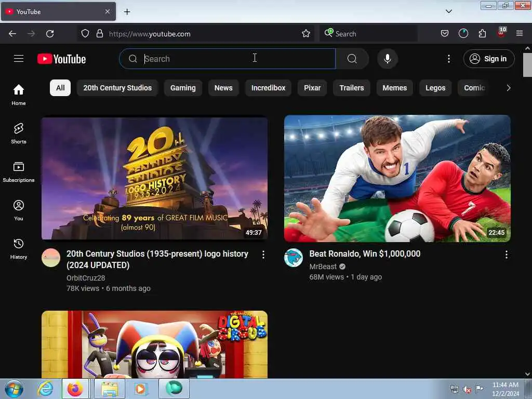Click the Firefox toolbar Search box
The image size is (532, 399).
368,34
